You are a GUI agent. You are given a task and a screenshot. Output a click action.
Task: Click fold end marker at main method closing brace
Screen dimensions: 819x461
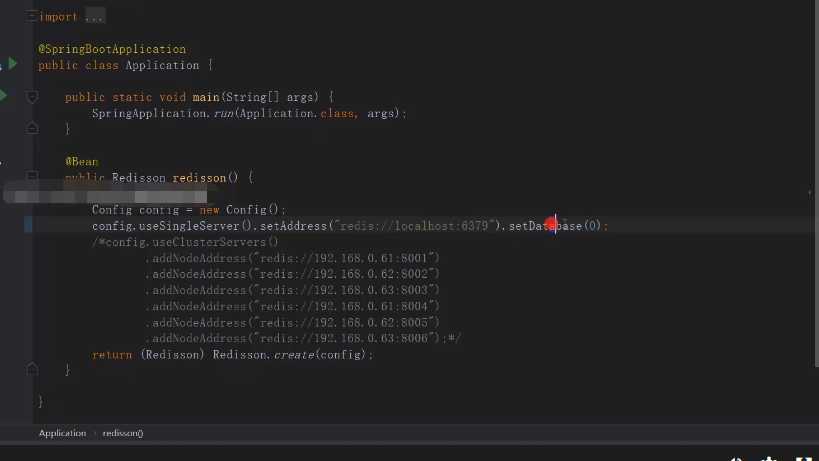click(x=32, y=128)
